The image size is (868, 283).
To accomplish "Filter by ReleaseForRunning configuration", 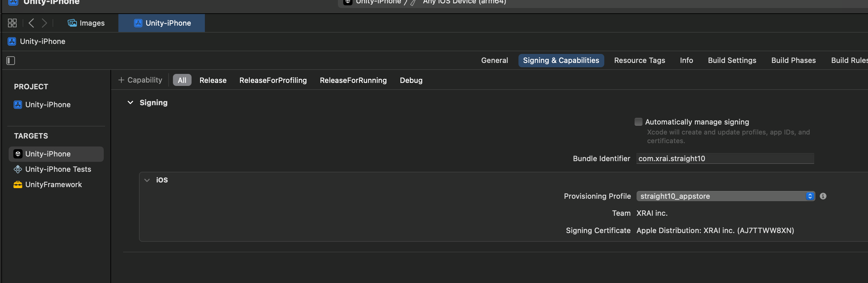I will (x=353, y=80).
